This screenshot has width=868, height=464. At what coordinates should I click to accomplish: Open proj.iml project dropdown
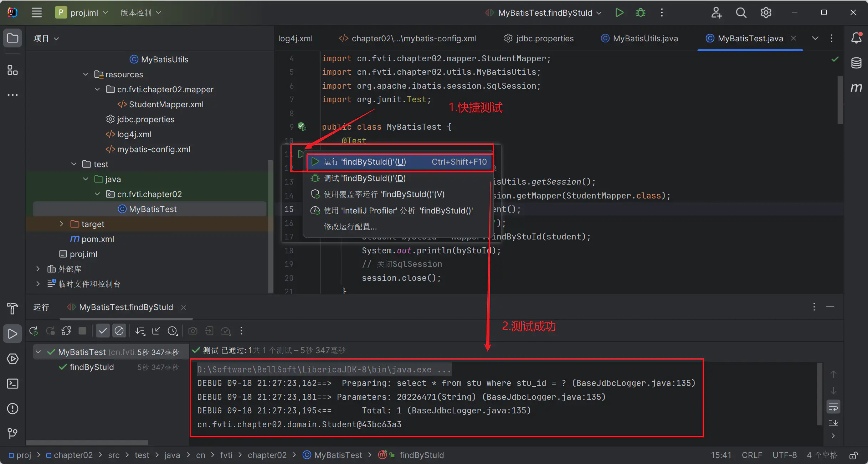82,12
